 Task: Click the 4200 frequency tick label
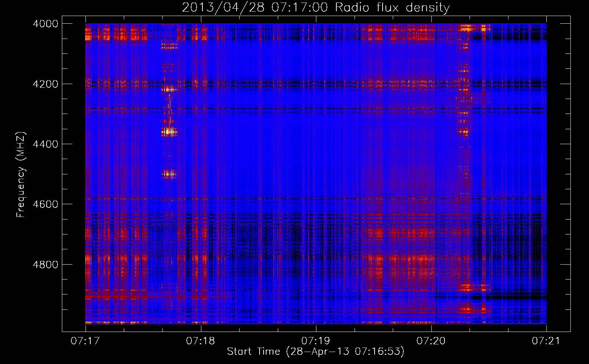pyautogui.click(x=46, y=84)
